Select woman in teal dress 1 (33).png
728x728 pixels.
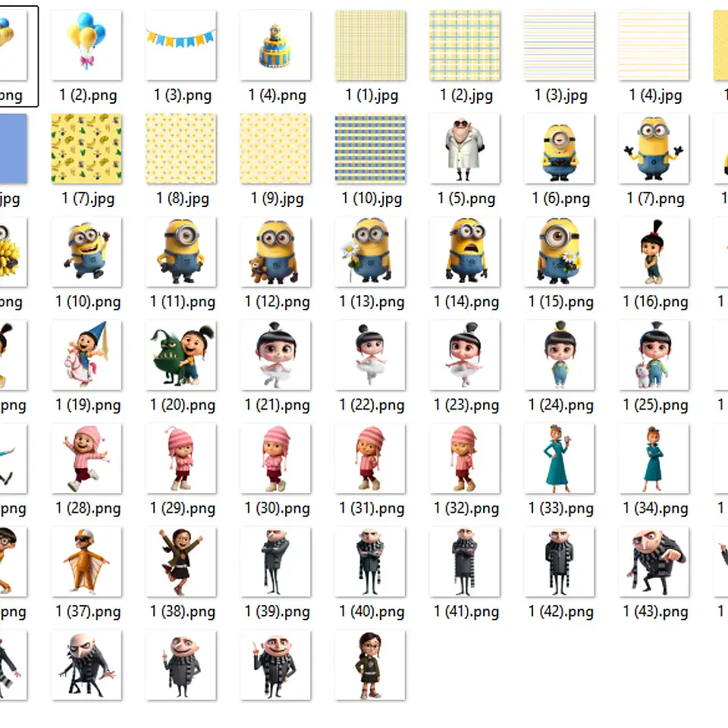(x=560, y=458)
